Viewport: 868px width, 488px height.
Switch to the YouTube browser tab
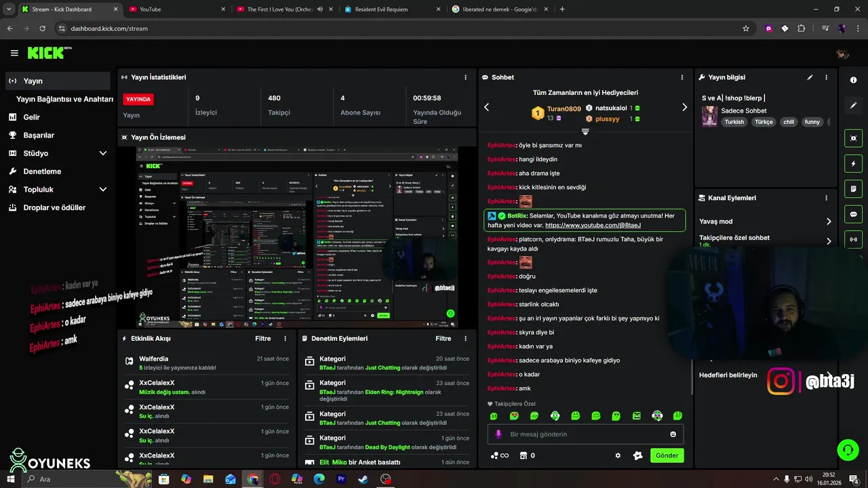coord(176,9)
